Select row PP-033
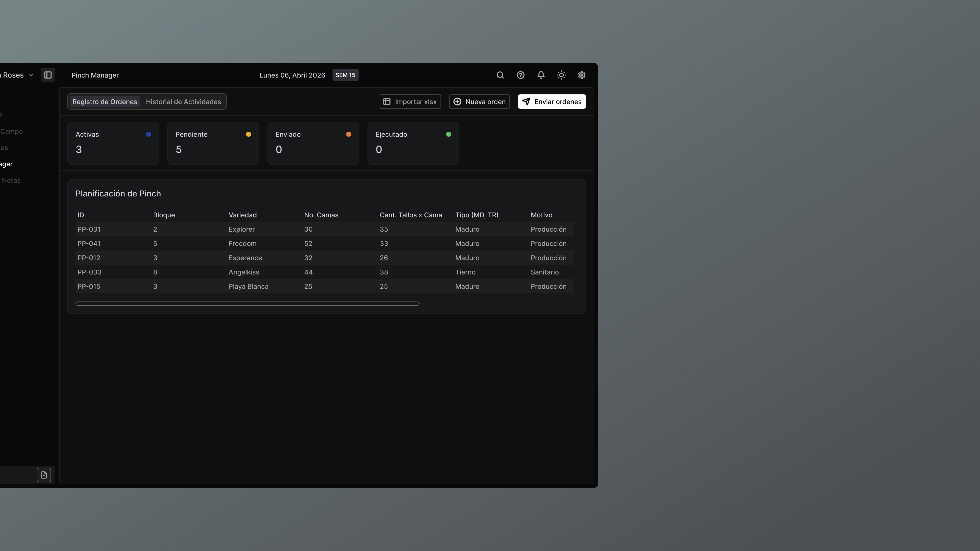The image size is (980, 551). tap(325, 272)
